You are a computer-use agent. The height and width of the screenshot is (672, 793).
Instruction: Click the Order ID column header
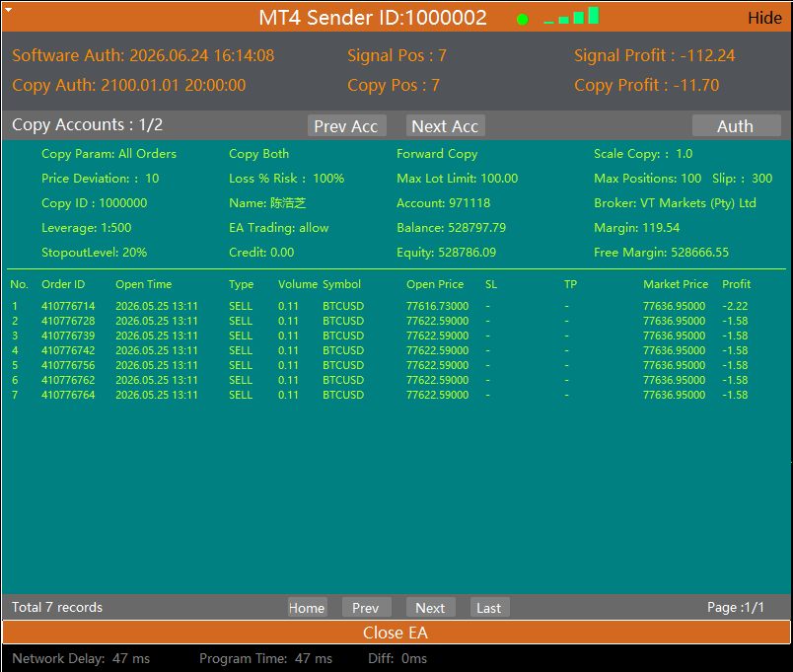click(63, 284)
